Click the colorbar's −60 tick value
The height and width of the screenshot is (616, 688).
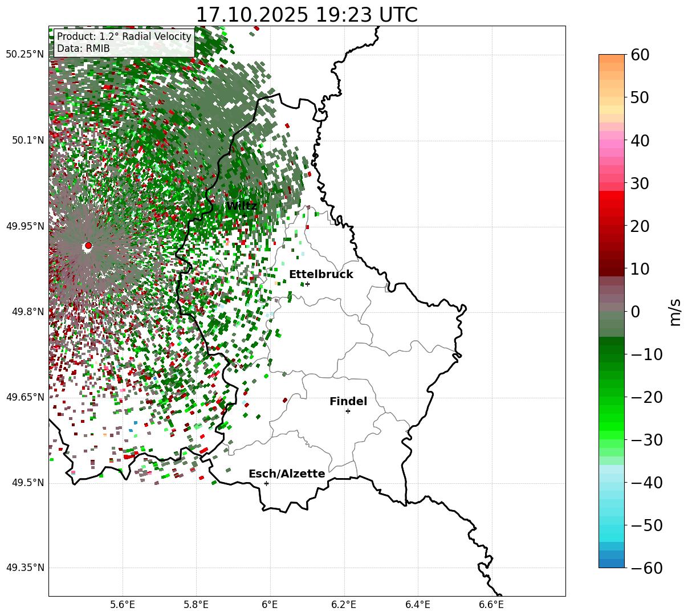[x=646, y=568]
